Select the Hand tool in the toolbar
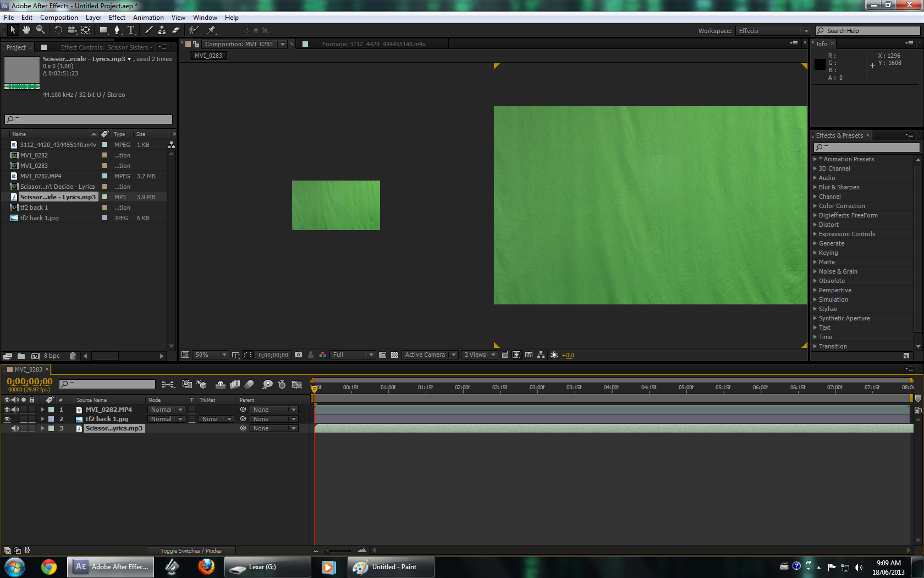Viewport: 924px width, 578px height. pyautogui.click(x=26, y=30)
